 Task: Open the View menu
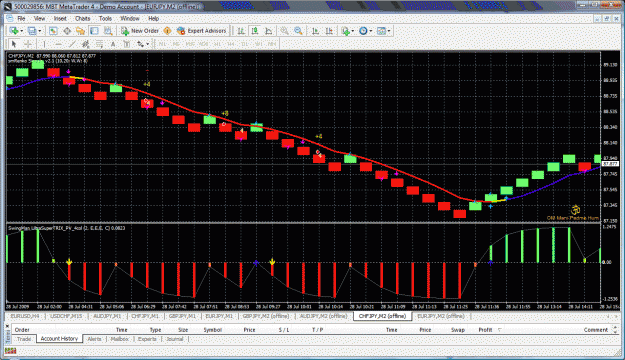point(39,18)
